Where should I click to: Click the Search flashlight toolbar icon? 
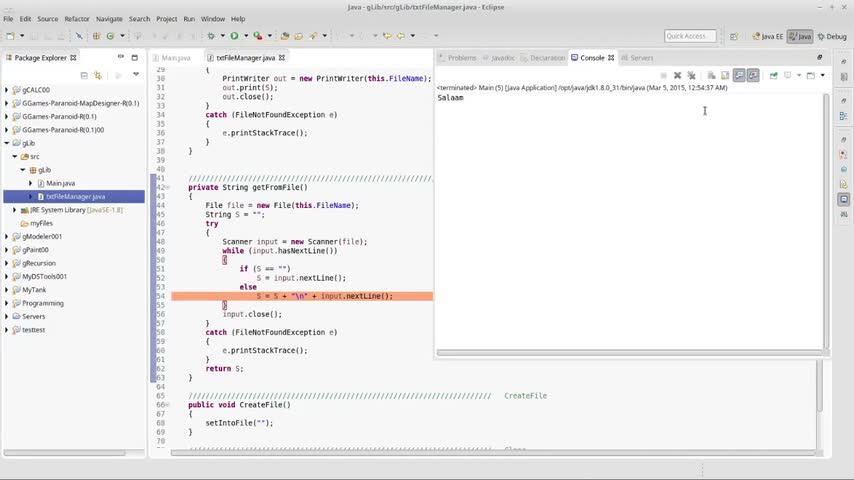pyautogui.click(x=313, y=36)
